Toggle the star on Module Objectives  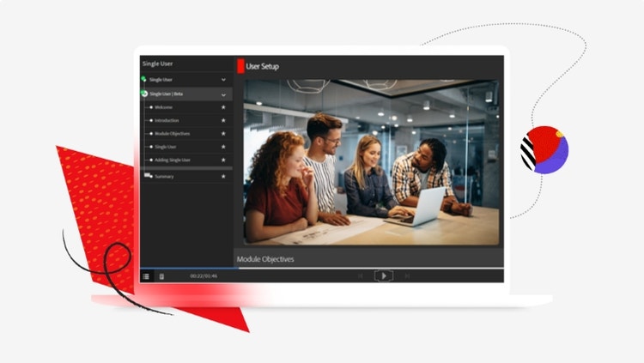[223, 134]
